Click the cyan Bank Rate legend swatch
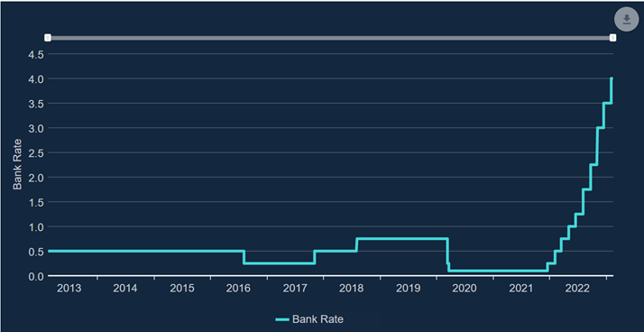The image size is (644, 332). click(x=281, y=319)
